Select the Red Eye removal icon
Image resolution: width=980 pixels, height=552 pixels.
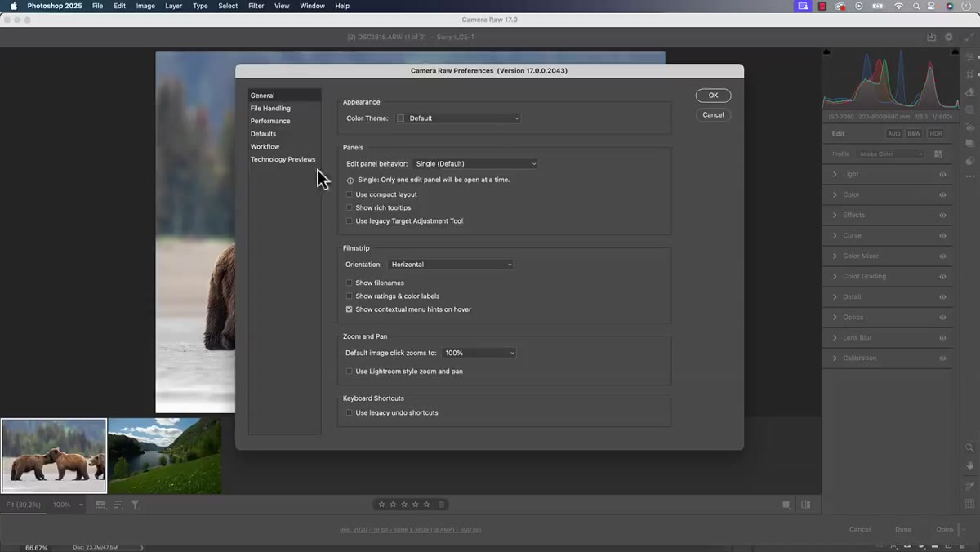click(x=970, y=127)
